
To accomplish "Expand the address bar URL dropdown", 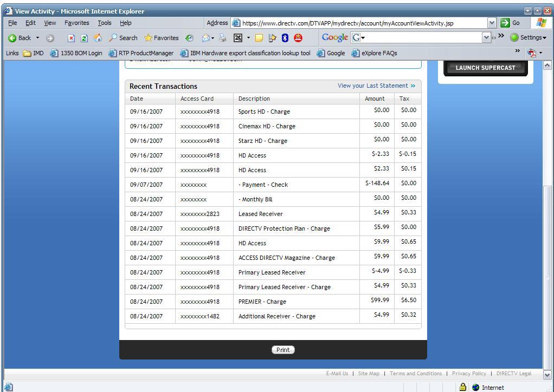I will (x=492, y=23).
